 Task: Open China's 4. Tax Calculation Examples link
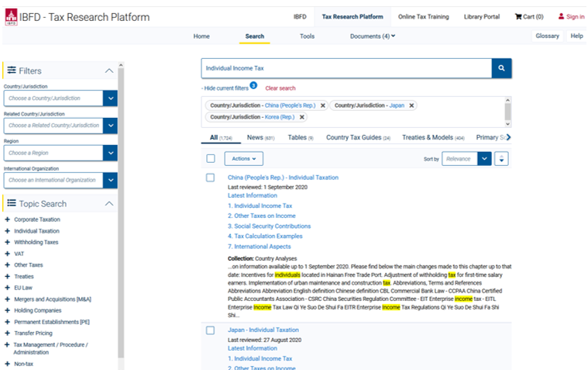click(x=265, y=237)
